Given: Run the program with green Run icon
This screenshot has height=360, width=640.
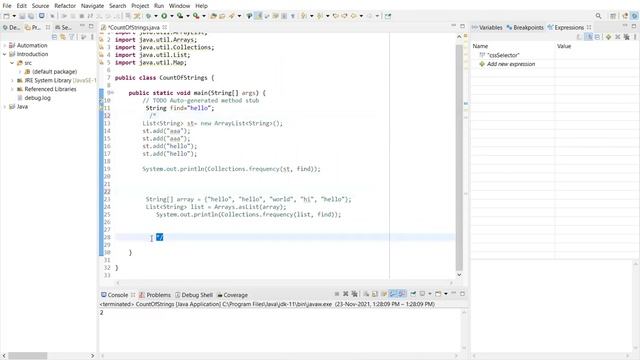Looking at the screenshot, I should [164, 16].
